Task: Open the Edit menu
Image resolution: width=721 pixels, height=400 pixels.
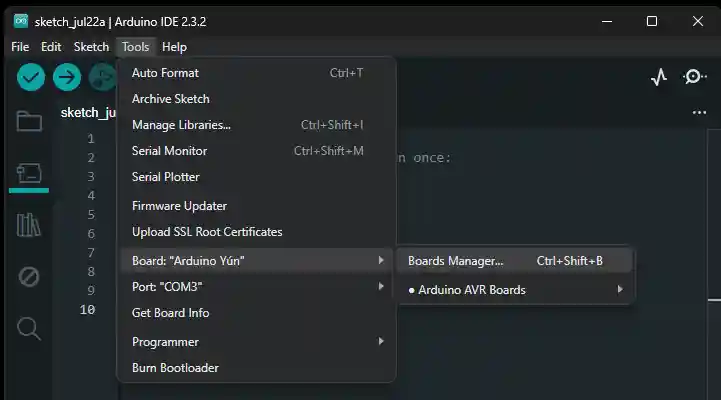Action: pyautogui.click(x=51, y=47)
